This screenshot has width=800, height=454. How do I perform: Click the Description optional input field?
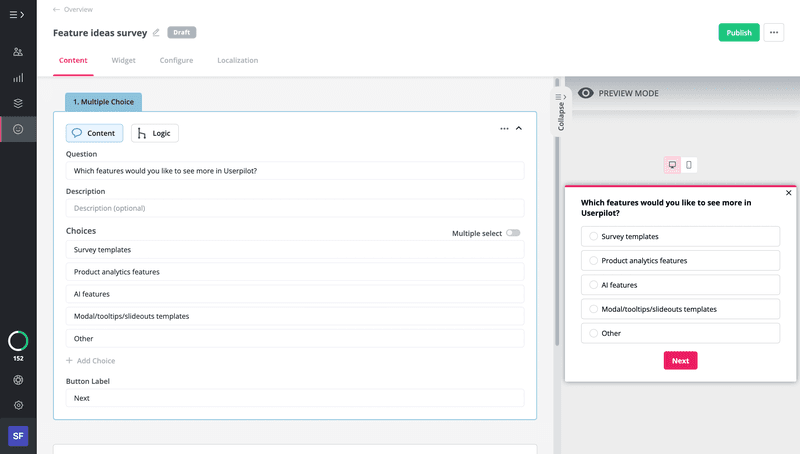coord(295,208)
